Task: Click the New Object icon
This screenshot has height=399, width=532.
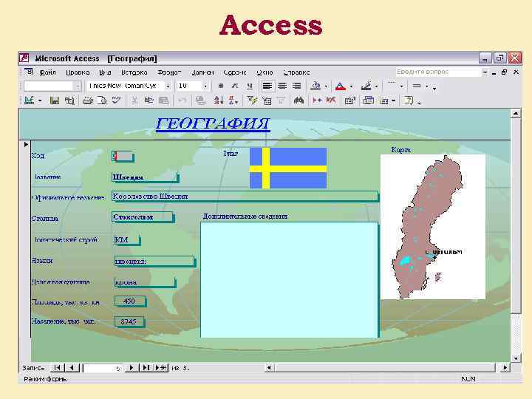Action: point(384,100)
